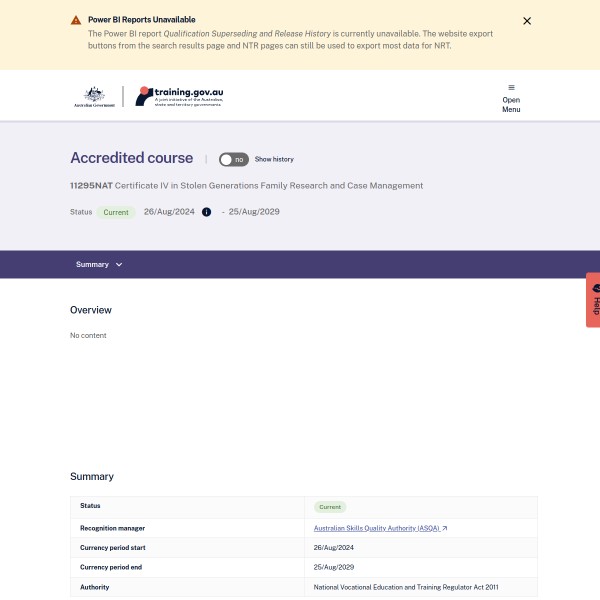This screenshot has width=600, height=600.
Task: Click the chevron next to Summary
Action: tap(119, 264)
